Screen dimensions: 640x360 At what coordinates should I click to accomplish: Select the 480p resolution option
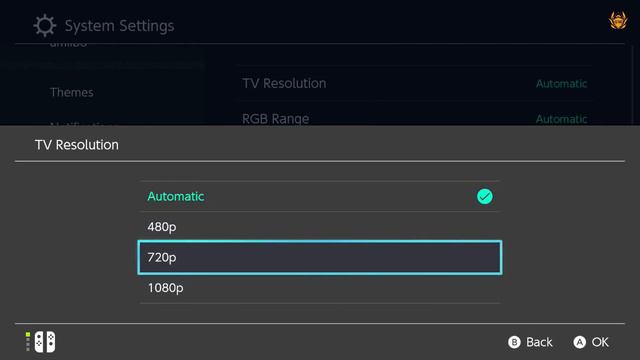pos(320,227)
